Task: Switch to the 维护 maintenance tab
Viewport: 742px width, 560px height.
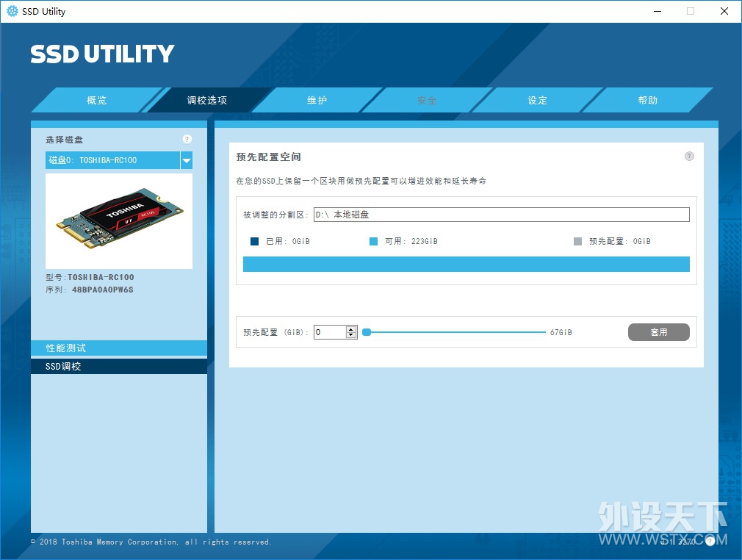Action: coord(317,101)
